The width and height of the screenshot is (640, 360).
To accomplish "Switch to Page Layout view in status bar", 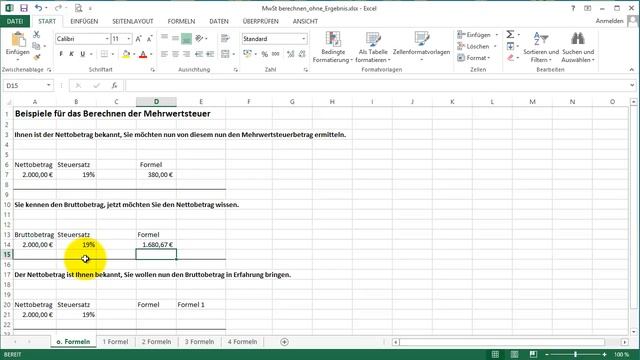I will tap(514, 354).
